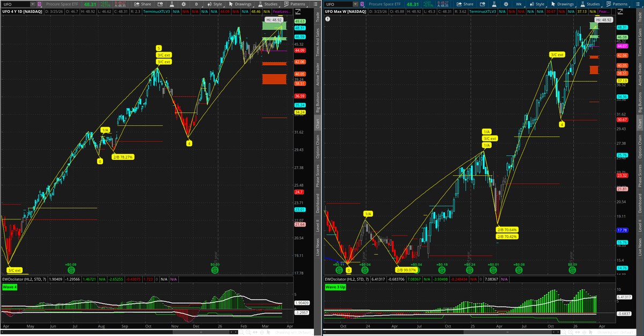Screen dimensions: 644x336
Task: Open Times And Sales tab in right sidebar
Action: coord(640,41)
